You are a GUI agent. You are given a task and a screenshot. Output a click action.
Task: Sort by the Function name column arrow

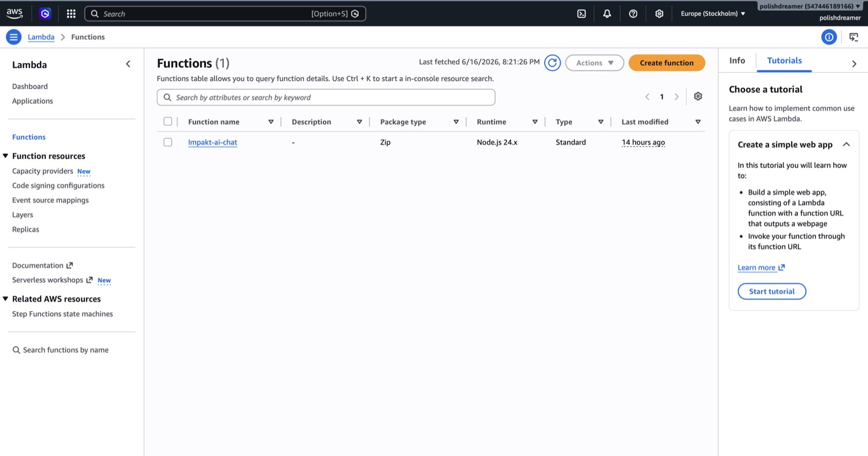point(271,122)
